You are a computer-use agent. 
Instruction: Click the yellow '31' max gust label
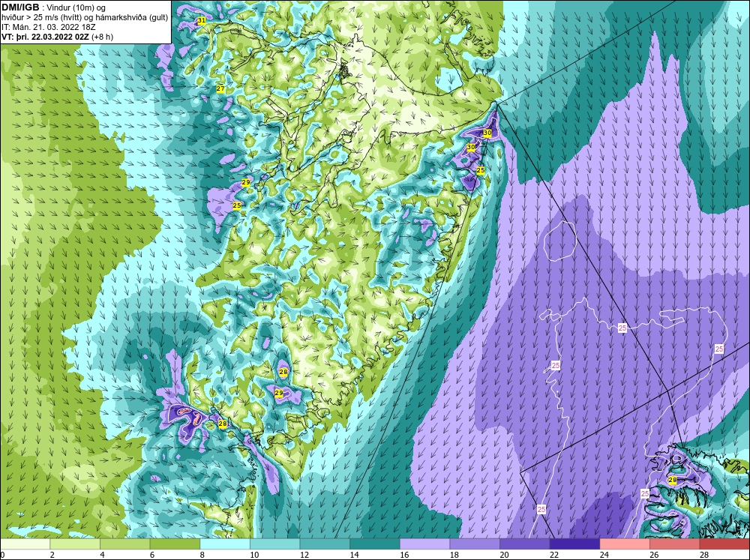tap(201, 20)
